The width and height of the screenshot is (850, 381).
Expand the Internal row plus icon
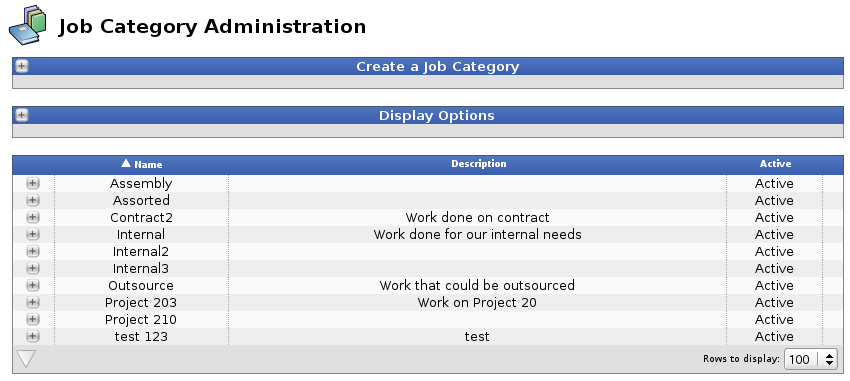pos(33,234)
